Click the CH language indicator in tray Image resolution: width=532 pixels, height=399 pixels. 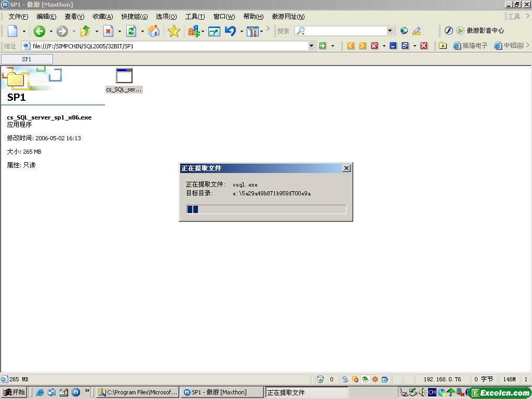(432, 392)
